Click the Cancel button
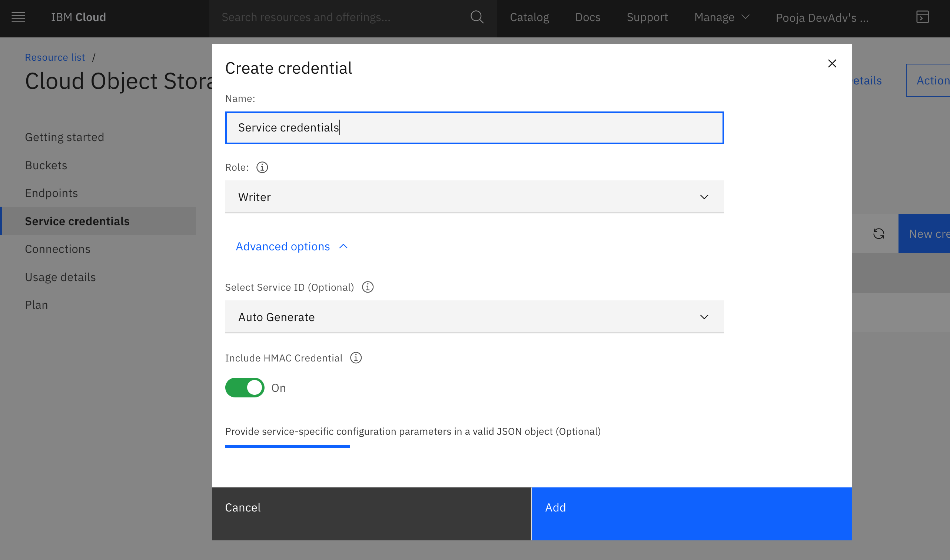The width and height of the screenshot is (950, 560). (371, 514)
